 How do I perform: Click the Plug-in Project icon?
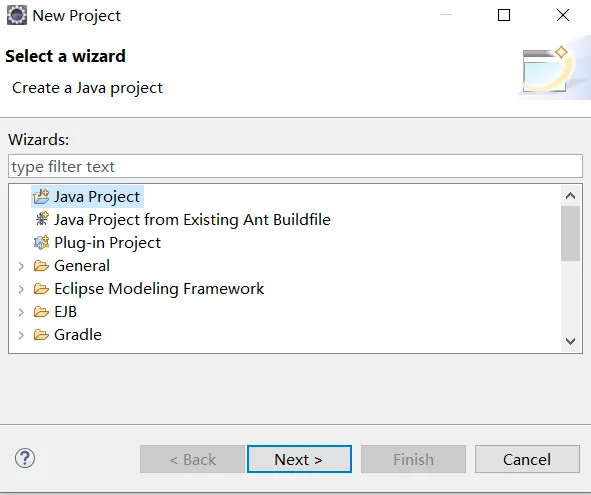coord(41,242)
